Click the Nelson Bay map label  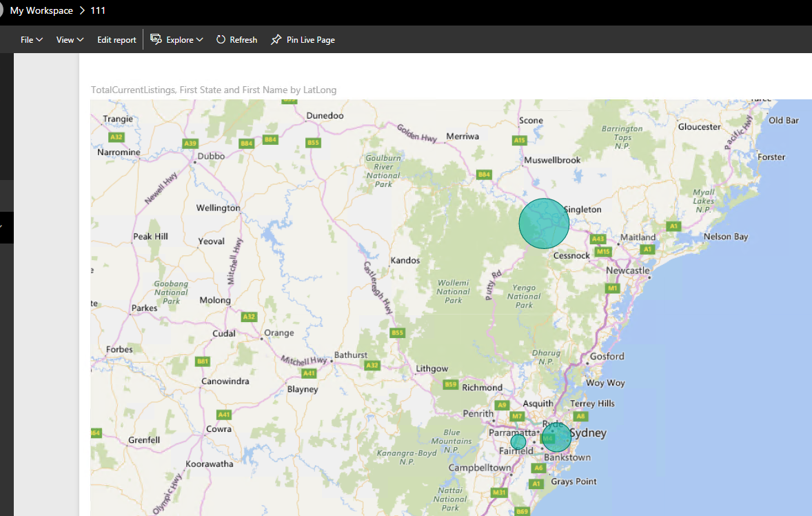click(x=726, y=236)
